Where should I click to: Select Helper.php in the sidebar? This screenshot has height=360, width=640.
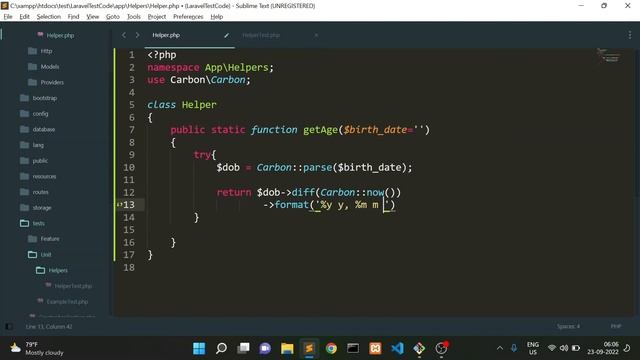(x=60, y=36)
